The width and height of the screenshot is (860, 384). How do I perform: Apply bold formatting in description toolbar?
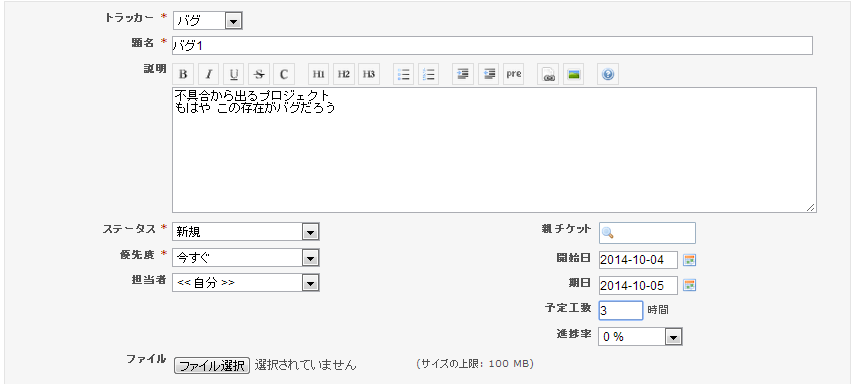184,74
